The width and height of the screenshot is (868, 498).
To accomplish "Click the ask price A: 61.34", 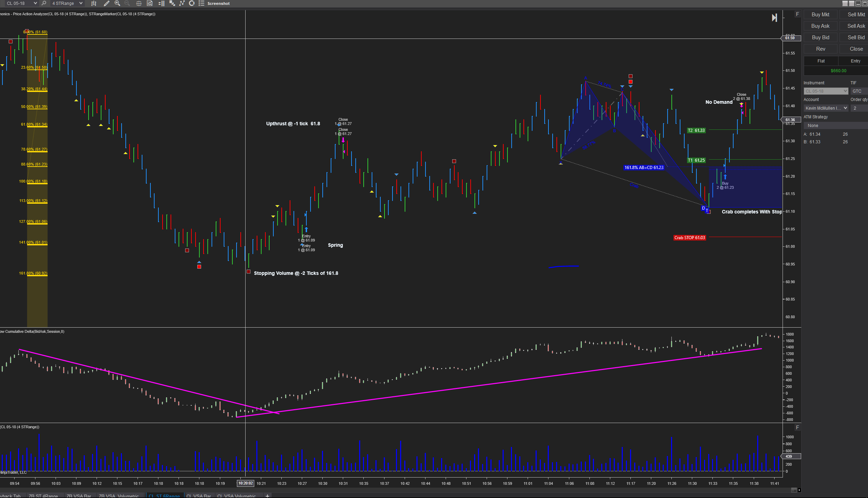I will (812, 134).
